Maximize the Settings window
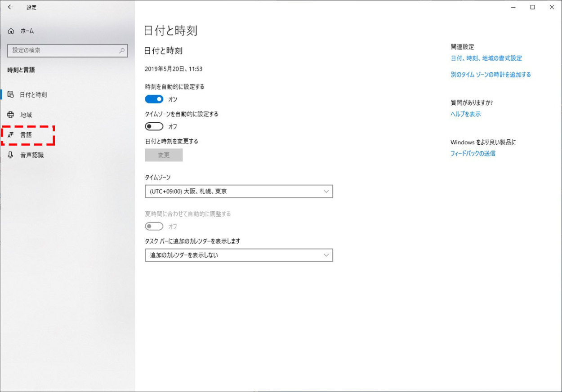The height and width of the screenshot is (392, 562). coord(532,7)
